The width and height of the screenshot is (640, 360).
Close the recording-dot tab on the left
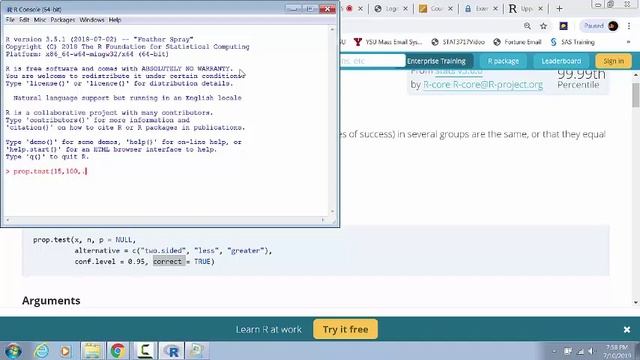[x=360, y=9]
